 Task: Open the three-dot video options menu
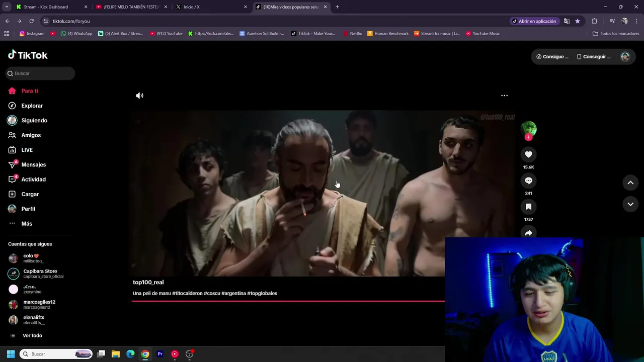point(504,96)
